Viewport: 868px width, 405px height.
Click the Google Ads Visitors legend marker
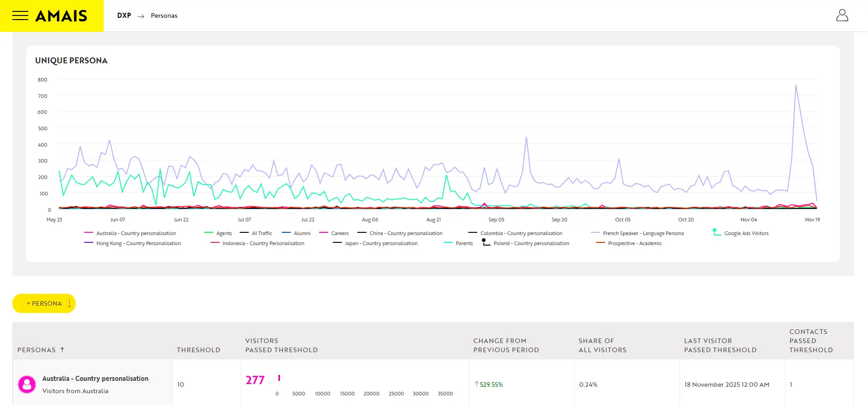[x=716, y=232]
